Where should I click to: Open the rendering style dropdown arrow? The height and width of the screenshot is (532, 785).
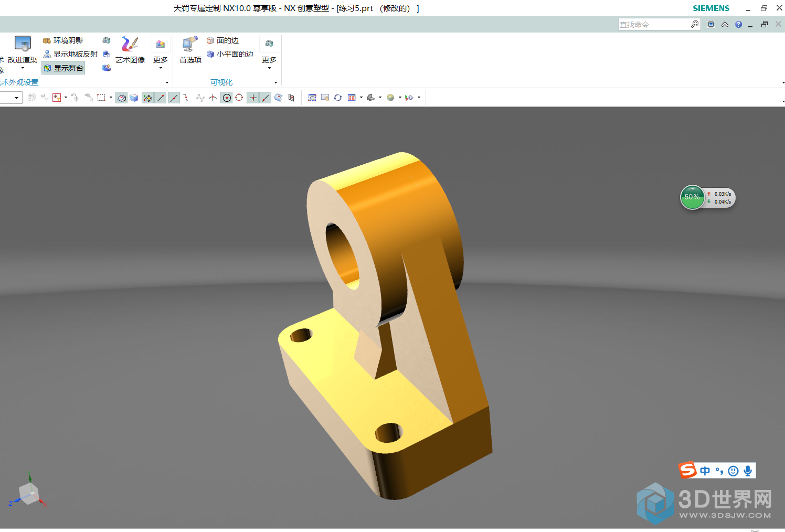click(x=400, y=98)
